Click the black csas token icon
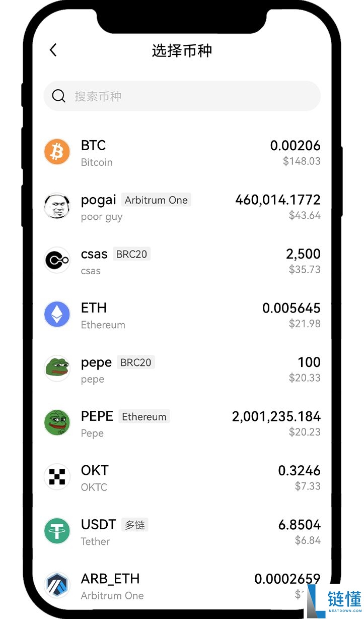364x619 pixels. (57, 260)
